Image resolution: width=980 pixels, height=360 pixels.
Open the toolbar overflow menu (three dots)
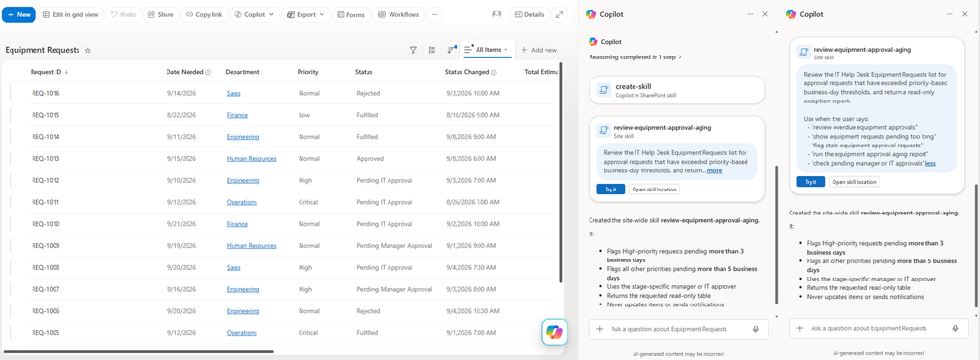[435, 14]
